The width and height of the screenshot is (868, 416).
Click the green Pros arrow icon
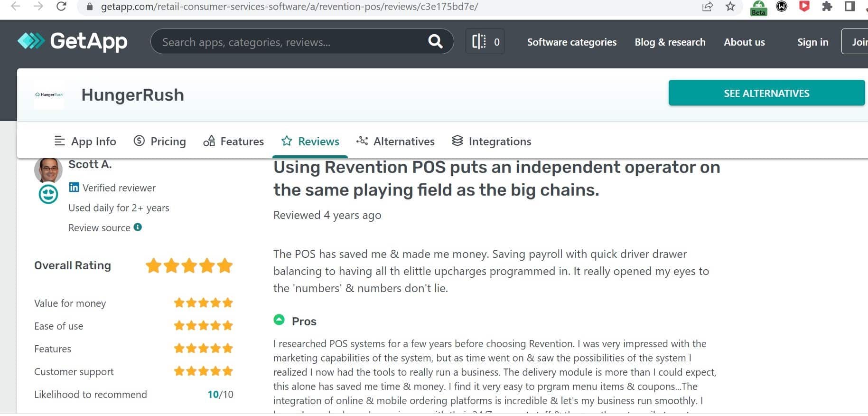tap(279, 320)
